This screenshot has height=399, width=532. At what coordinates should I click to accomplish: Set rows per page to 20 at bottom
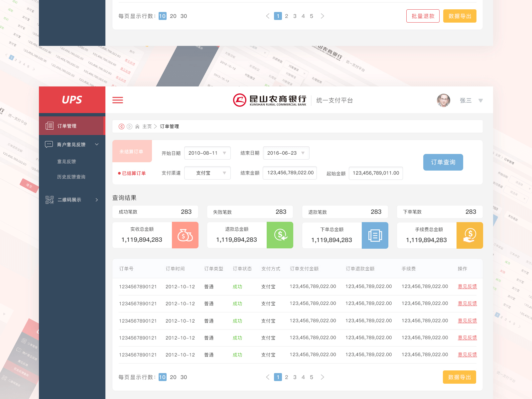pos(173,377)
